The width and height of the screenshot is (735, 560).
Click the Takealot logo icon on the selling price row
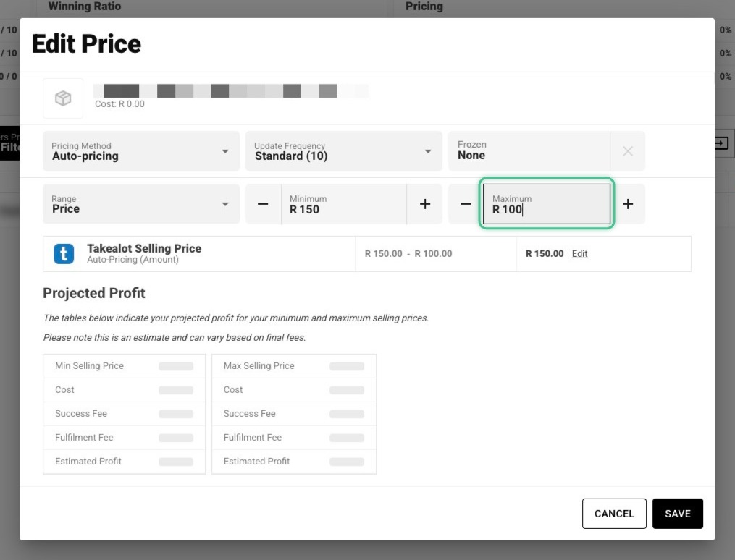point(63,253)
